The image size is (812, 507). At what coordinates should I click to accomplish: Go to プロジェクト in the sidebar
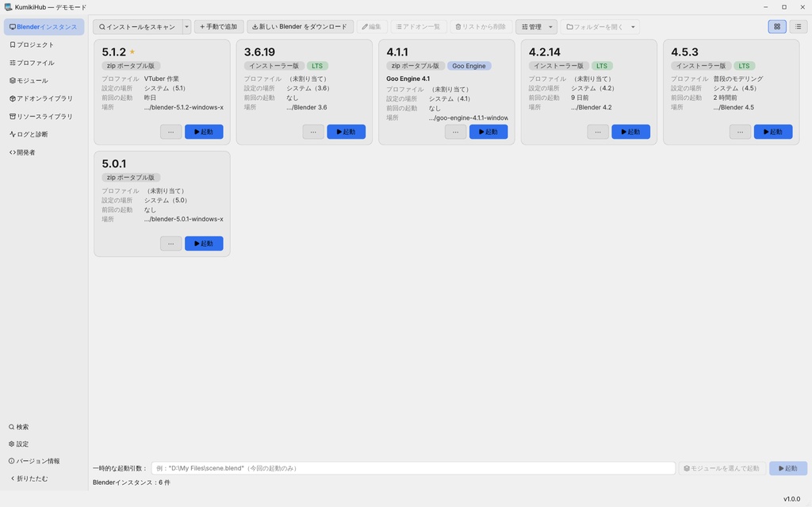coord(44,44)
